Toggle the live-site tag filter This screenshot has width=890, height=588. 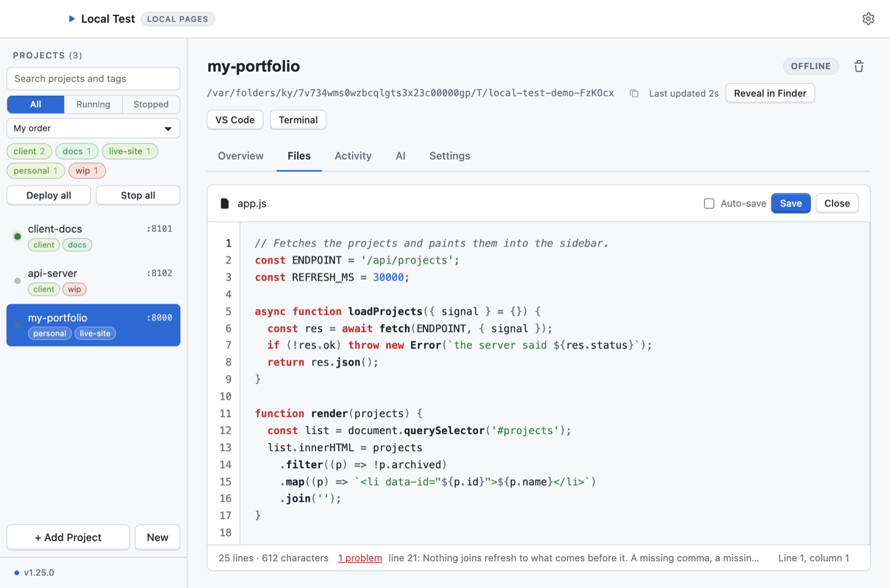click(130, 151)
